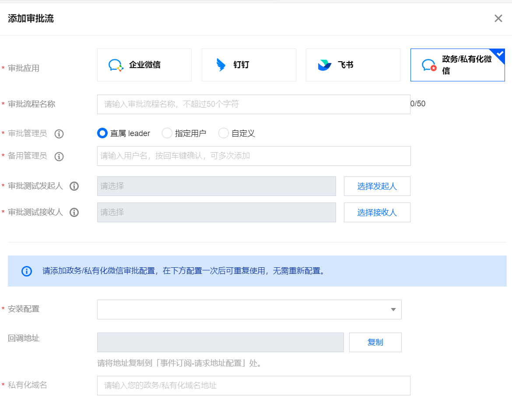Click the 0/50 character counter
The width and height of the screenshot is (512, 420).
418,104
